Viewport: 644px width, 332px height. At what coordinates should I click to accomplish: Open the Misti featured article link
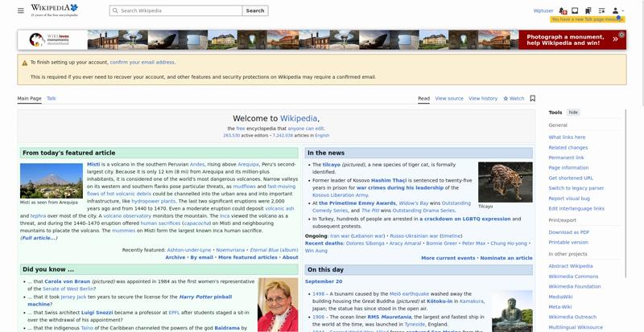[x=93, y=164]
